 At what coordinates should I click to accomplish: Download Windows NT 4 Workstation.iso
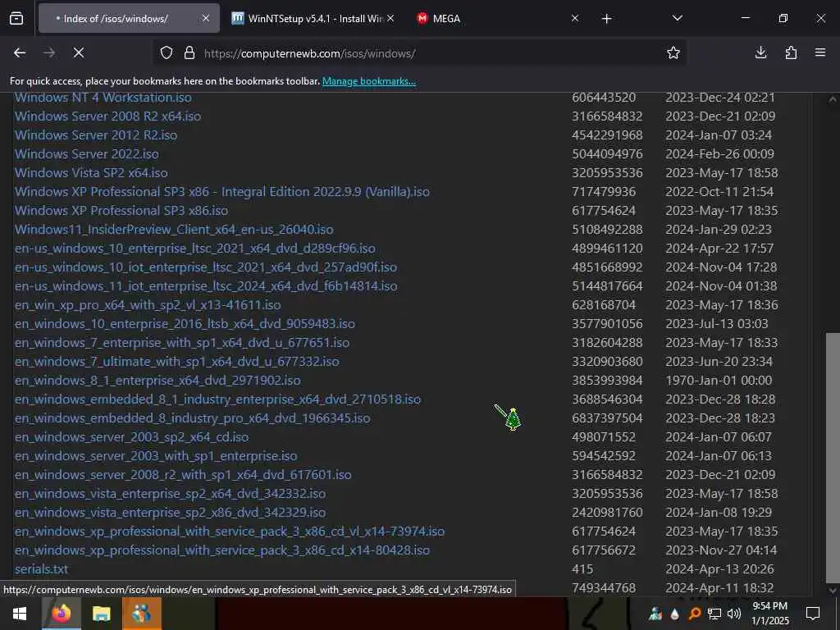(x=103, y=98)
